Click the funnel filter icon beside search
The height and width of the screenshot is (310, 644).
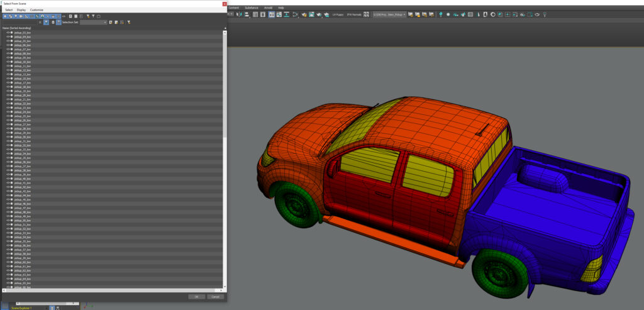tap(46, 22)
